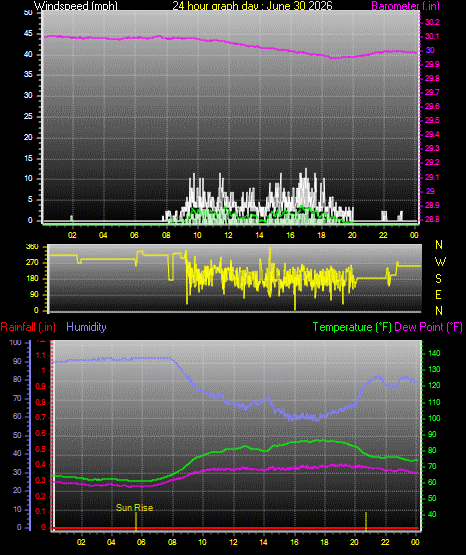Image resolution: width=466 pixels, height=555 pixels.
Task: Click the Dew Point (°F) legend label
Action: tap(428, 327)
